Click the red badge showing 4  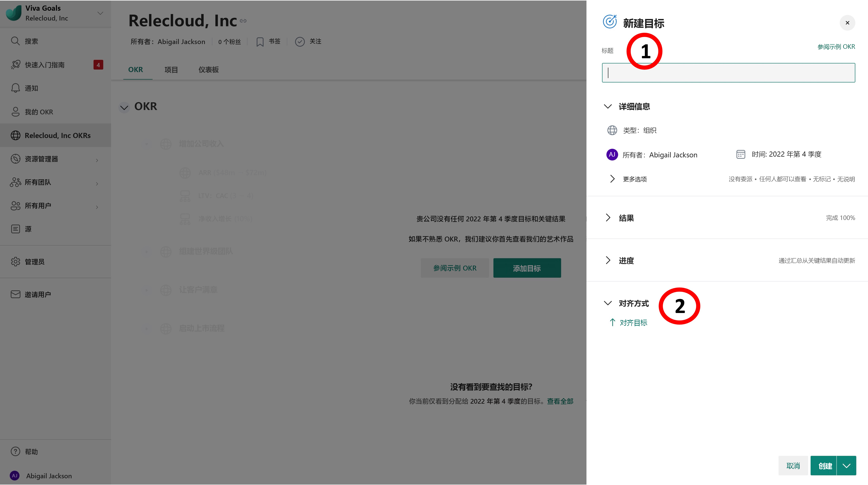98,65
